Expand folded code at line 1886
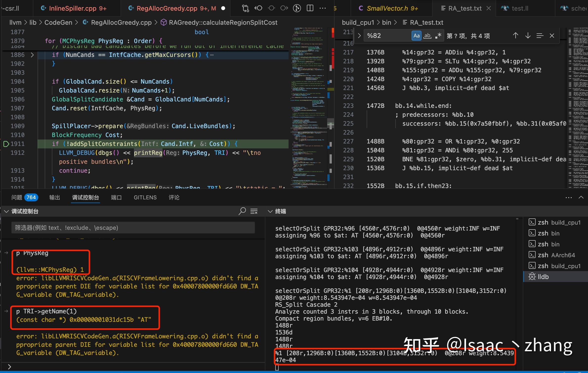Viewport: 588px width, 373px height. click(32, 55)
